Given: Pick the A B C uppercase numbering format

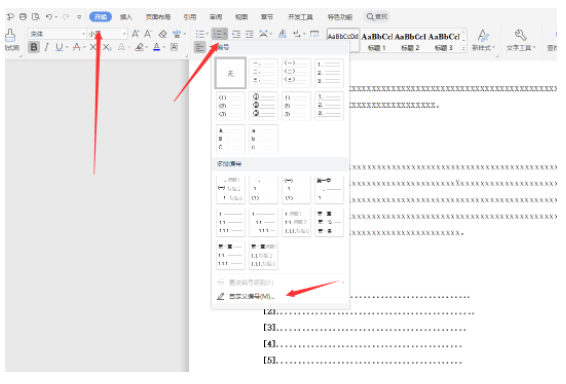Looking at the screenshot, I should pos(230,139).
